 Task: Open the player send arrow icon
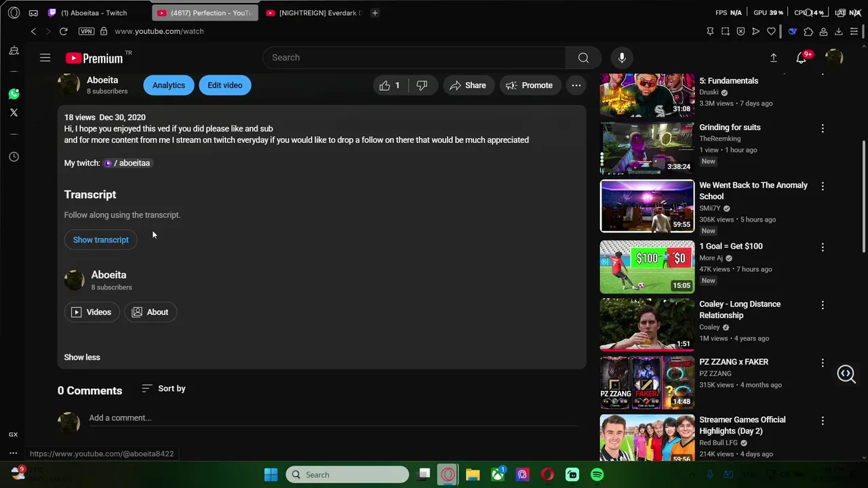755,31
